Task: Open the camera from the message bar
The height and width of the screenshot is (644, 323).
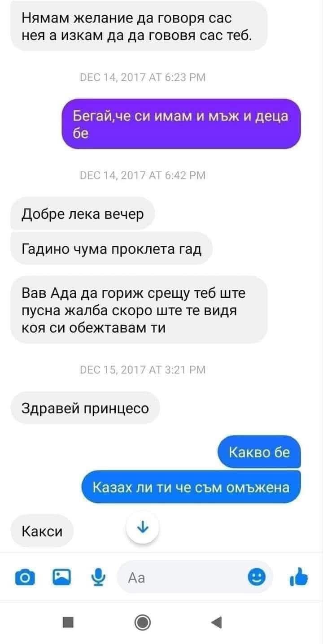Action: point(25,578)
